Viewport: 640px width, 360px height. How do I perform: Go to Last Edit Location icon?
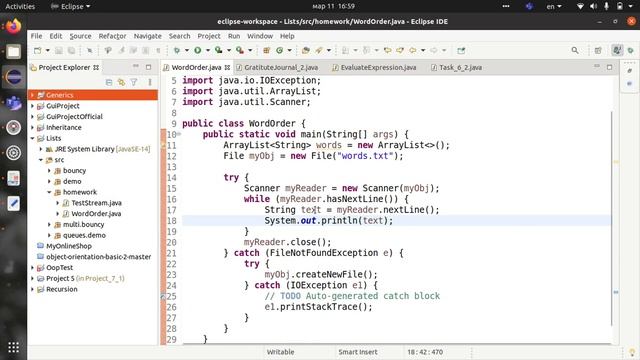tap(387, 51)
